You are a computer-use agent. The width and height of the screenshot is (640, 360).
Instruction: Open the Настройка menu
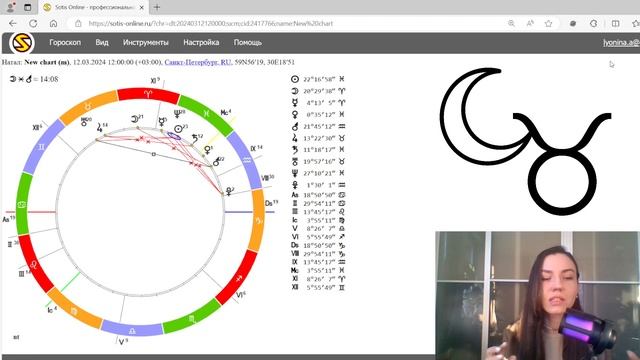point(201,42)
